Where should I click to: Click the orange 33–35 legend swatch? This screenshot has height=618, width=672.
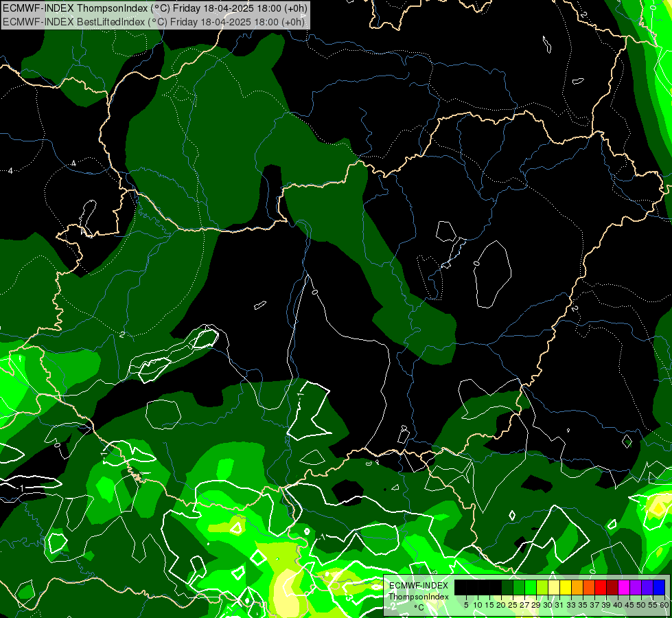click(577, 587)
